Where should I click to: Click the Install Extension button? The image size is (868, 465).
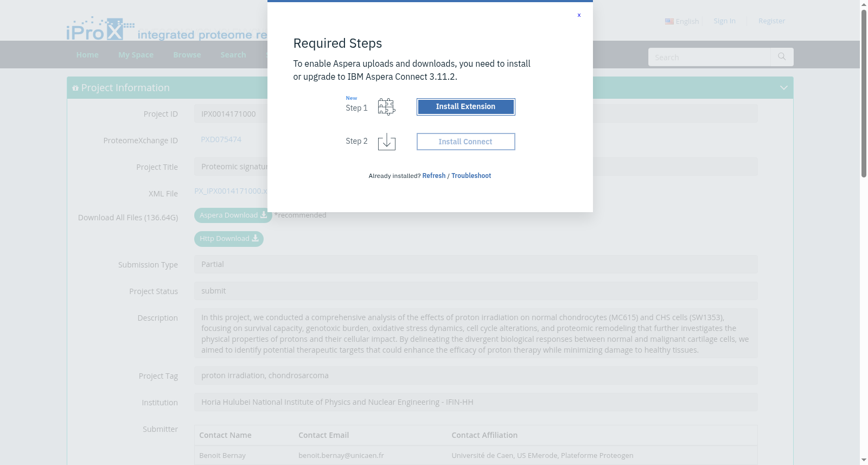click(465, 107)
